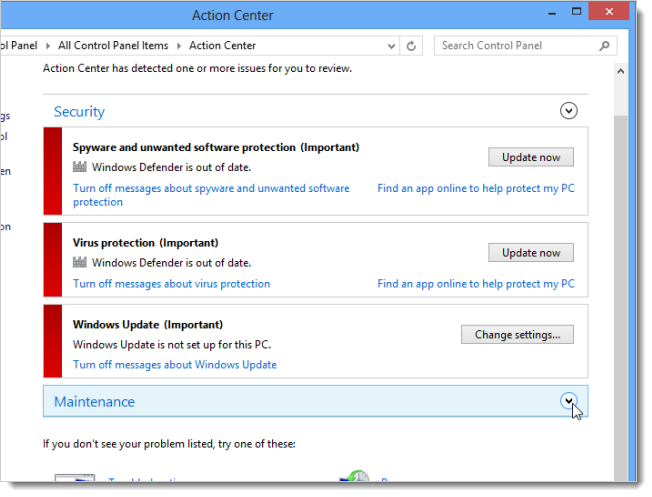Expand the Maintenance section chevron
The width and height of the screenshot is (652, 497).
(x=569, y=401)
